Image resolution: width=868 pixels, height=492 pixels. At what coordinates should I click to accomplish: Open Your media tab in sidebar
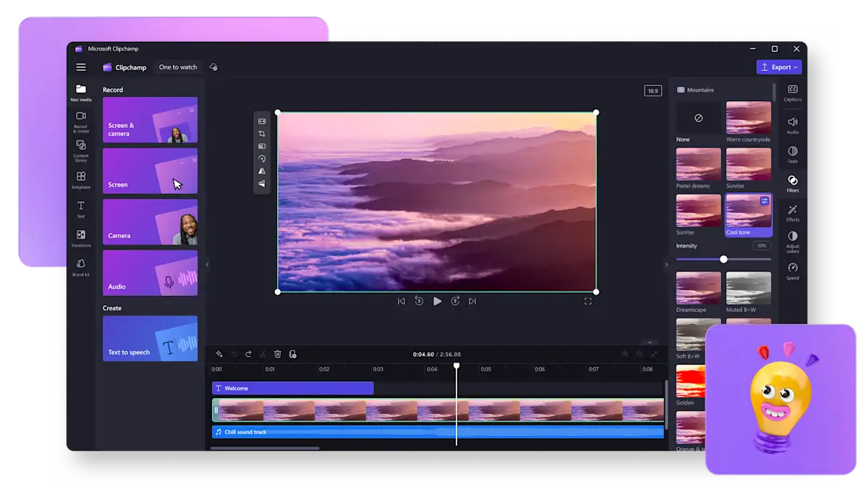point(81,93)
